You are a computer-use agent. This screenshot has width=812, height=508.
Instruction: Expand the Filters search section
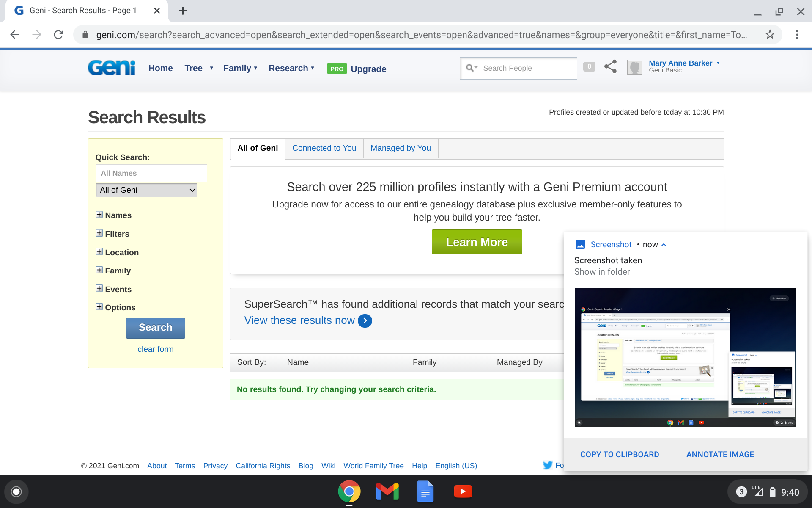[x=99, y=233]
